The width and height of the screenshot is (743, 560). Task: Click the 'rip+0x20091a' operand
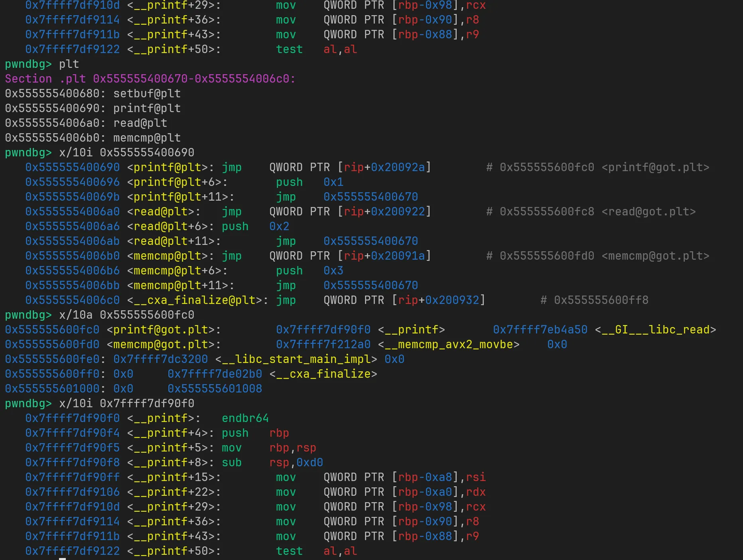(x=384, y=256)
